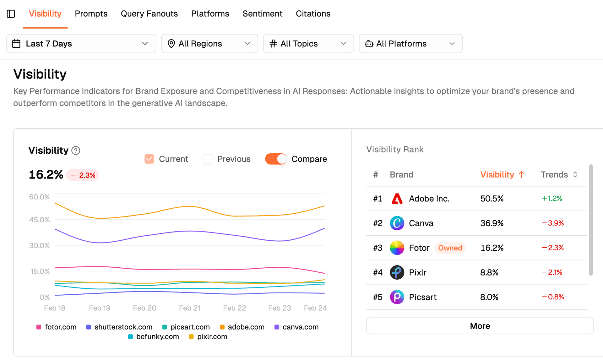This screenshot has height=364, width=603.
Task: Click the Adobe Inc. logo icon
Action: (x=397, y=199)
